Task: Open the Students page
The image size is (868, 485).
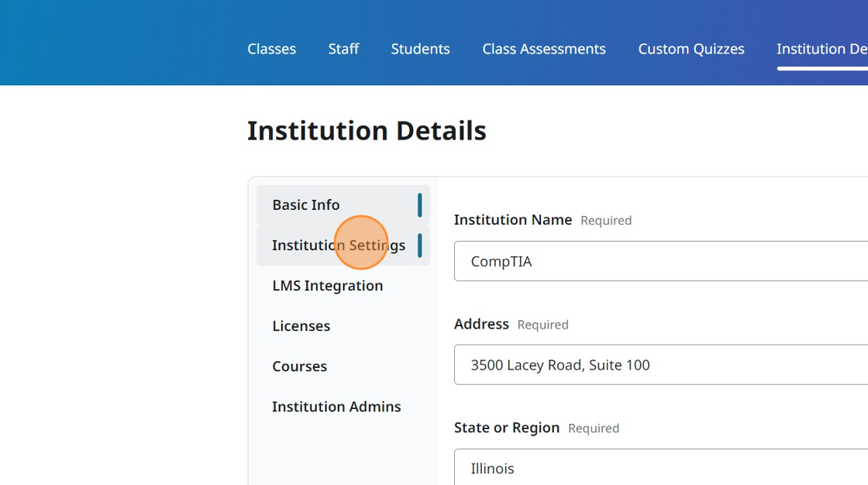Action: 420,48
